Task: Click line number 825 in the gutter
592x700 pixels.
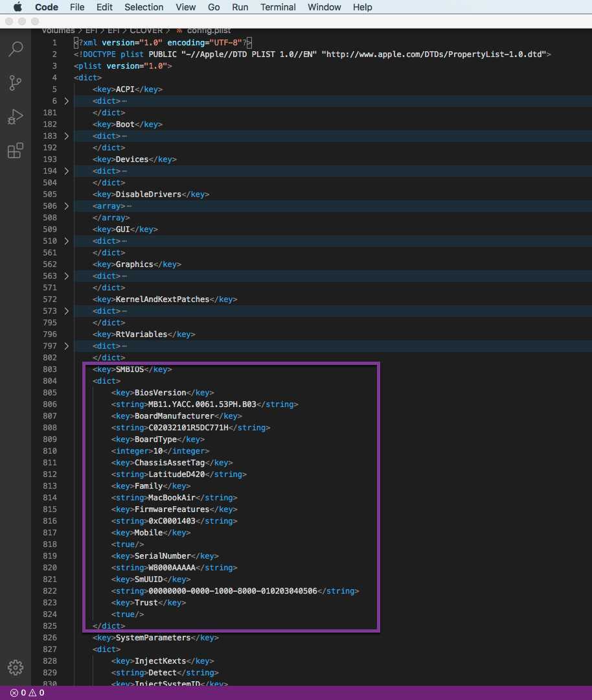Action: (50, 626)
